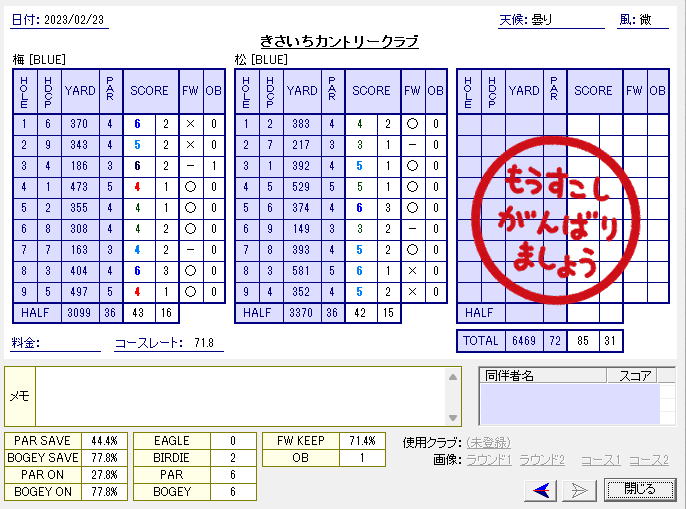Viewport: 686px width, 509px height.
Task: Click the 松 [BLUE] course label
Action: 261,60
